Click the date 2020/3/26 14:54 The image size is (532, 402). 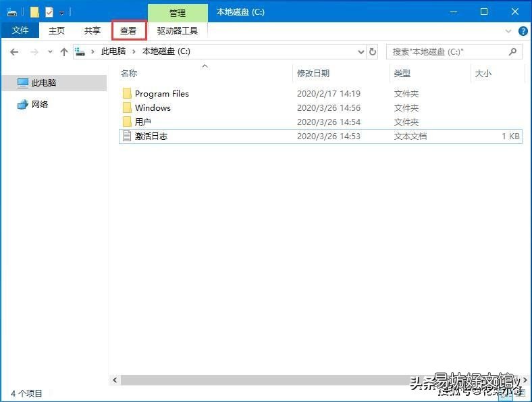(329, 122)
